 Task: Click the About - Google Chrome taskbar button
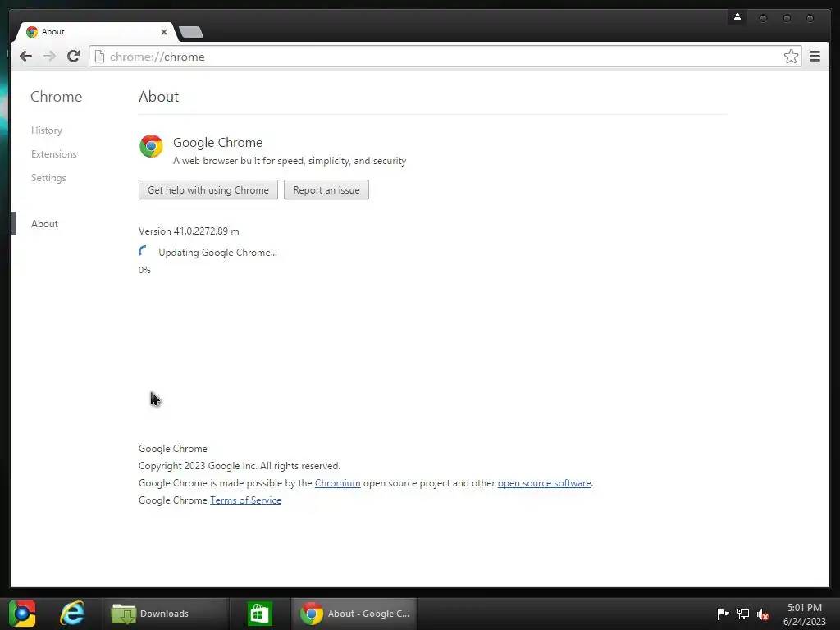coord(354,614)
